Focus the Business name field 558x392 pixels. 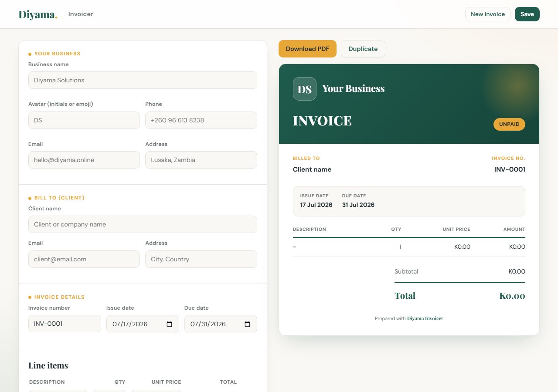[143, 80]
